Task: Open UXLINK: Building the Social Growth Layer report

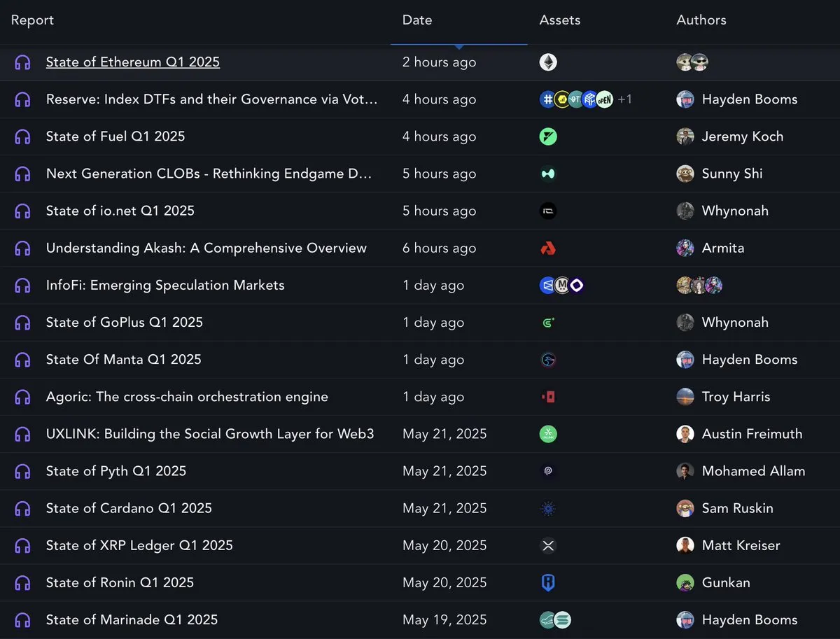Action: (210, 434)
